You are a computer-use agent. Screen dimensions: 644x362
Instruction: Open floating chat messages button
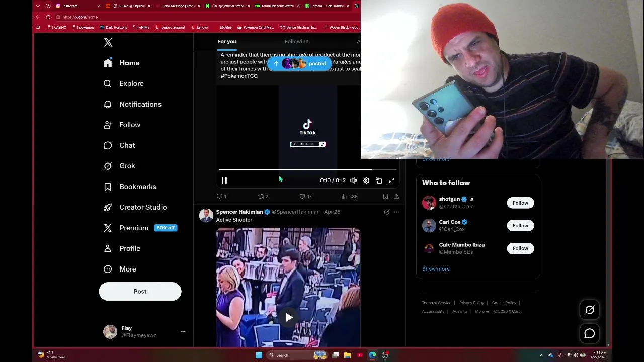tap(590, 334)
